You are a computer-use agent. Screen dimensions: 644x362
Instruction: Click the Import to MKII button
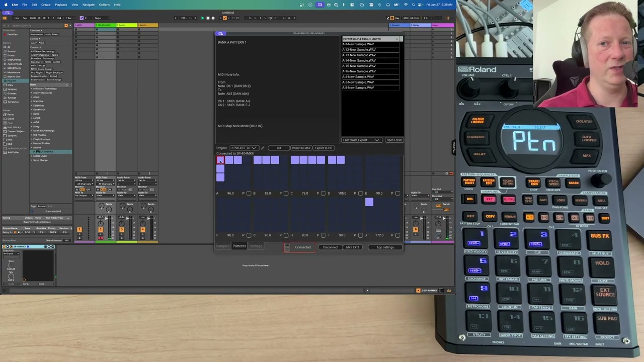301,148
